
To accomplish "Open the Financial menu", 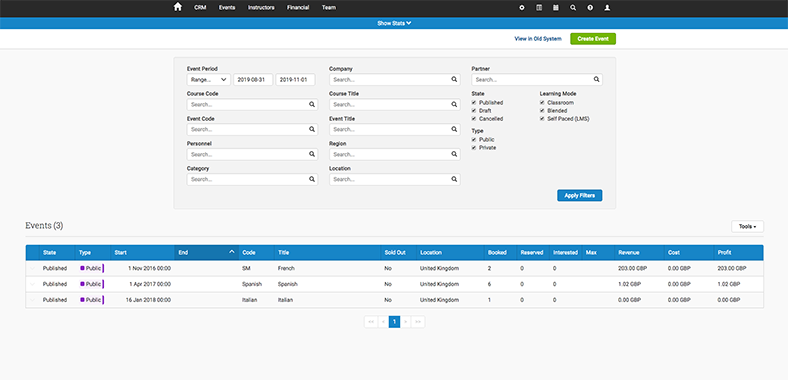I will click(x=298, y=8).
